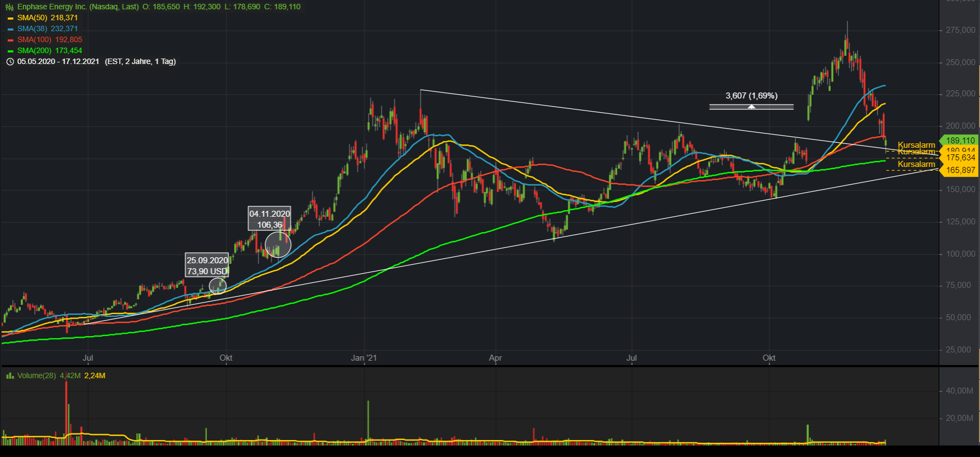Click the Volume(28) indicator label
Image resolution: width=980 pixels, height=457 pixels.
click(36, 376)
